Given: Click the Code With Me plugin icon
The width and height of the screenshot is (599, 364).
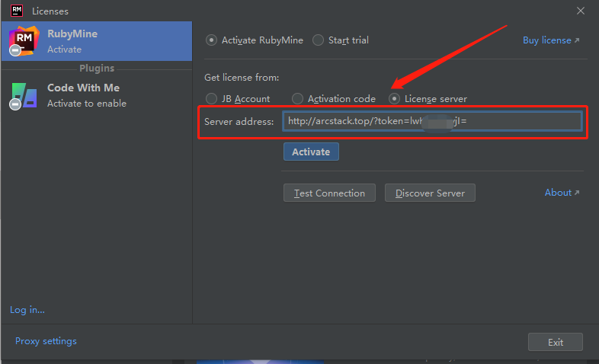Looking at the screenshot, I should [x=24, y=96].
